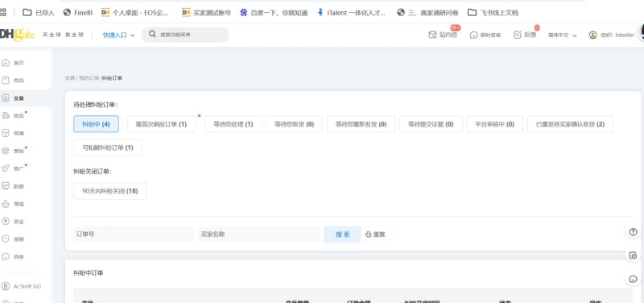Open the 物流 logistics sidebar item
This screenshot has height=303, width=644.
[x=13, y=116]
